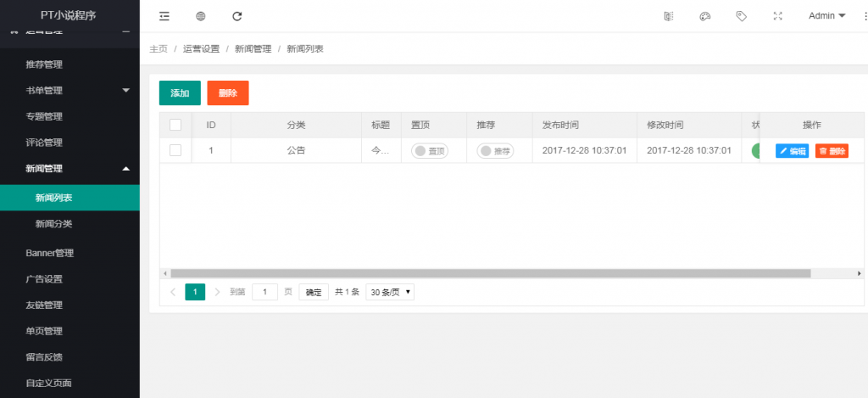This screenshot has width=868, height=398.
Task: Open the theme palette icon
Action: (704, 16)
